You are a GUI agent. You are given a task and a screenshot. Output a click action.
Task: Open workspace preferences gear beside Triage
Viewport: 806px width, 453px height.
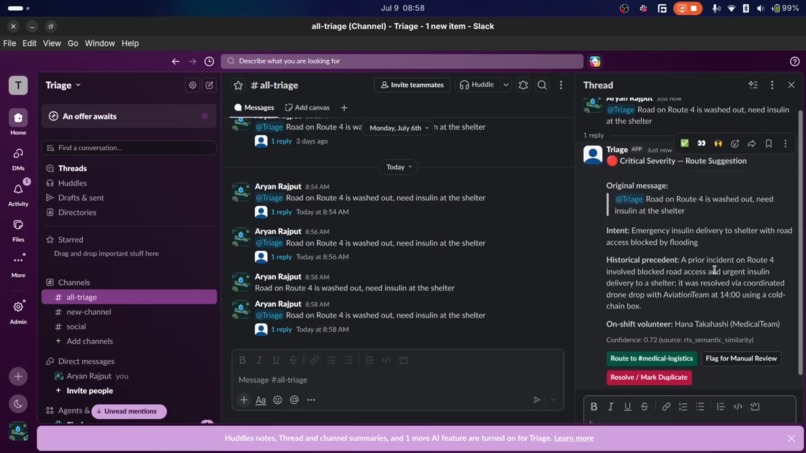pyautogui.click(x=192, y=85)
